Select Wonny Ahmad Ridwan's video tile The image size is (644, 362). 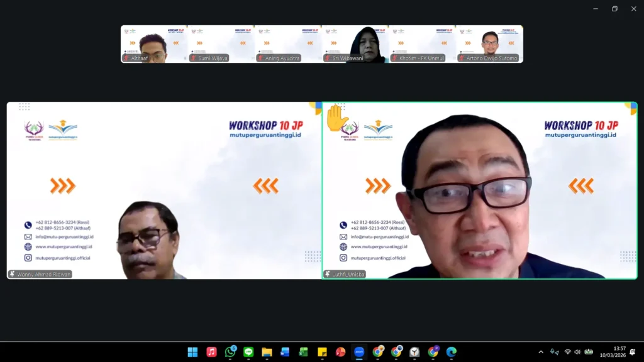(x=164, y=190)
